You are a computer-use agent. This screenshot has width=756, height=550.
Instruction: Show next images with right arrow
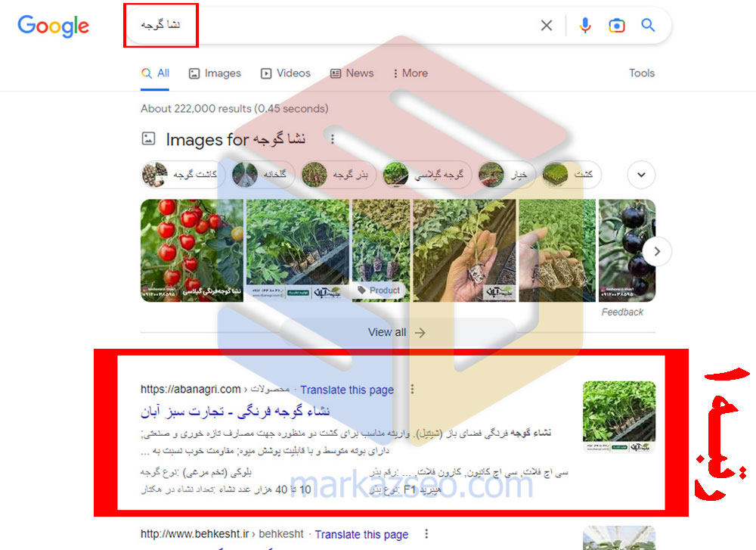657,251
